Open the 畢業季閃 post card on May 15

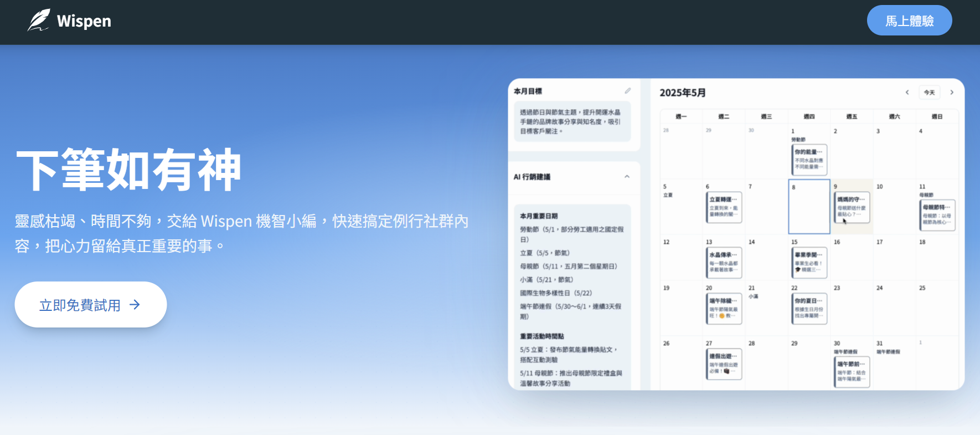tap(809, 263)
